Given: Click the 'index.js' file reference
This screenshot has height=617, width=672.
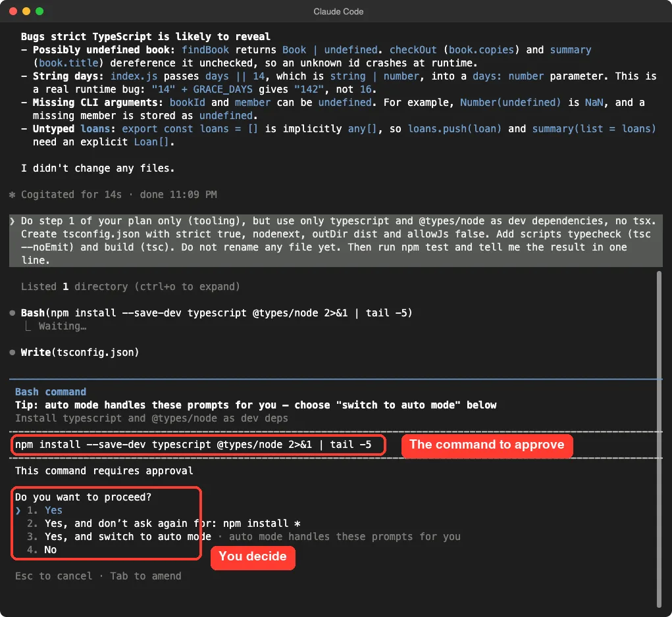Looking at the screenshot, I should click(x=134, y=76).
